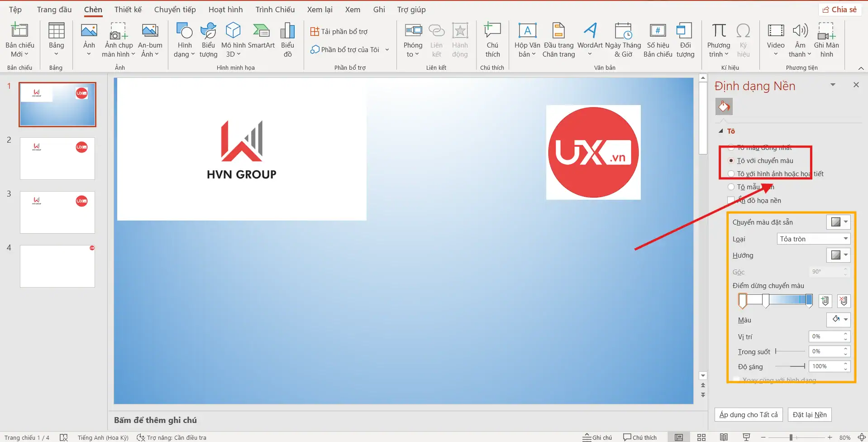Switch to the Thiết kế tab
Viewport: 868px width, 442px height.
[128, 10]
